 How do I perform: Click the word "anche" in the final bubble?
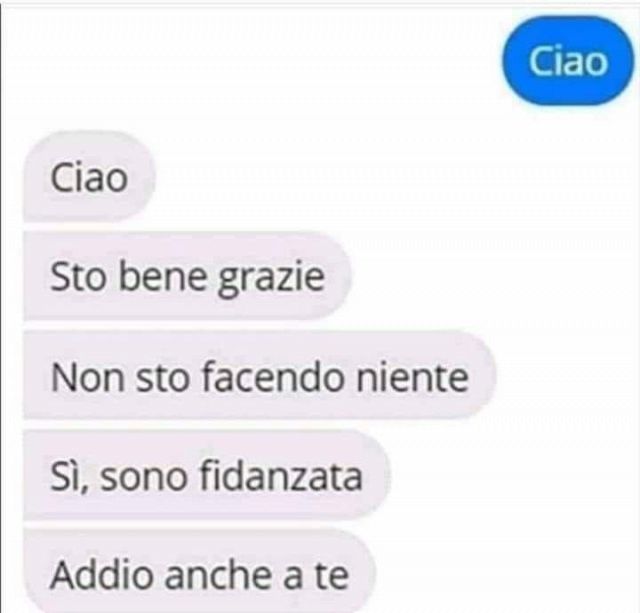click(218, 573)
